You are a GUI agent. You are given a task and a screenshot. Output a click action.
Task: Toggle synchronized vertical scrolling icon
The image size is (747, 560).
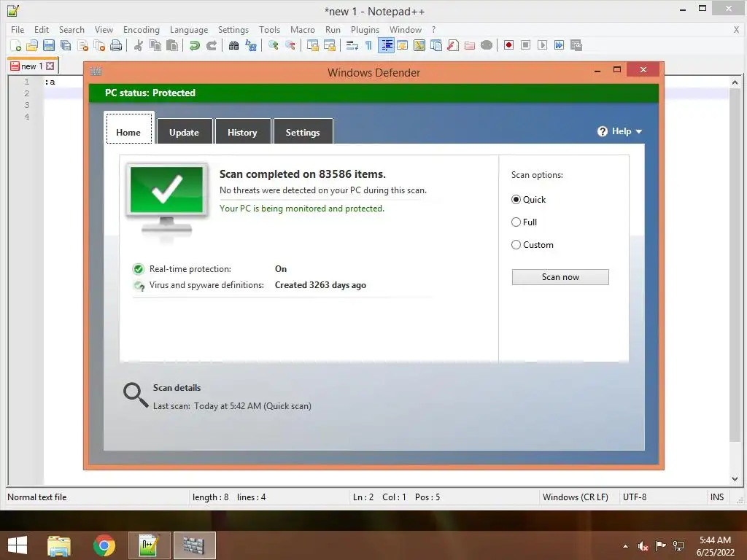click(x=312, y=45)
